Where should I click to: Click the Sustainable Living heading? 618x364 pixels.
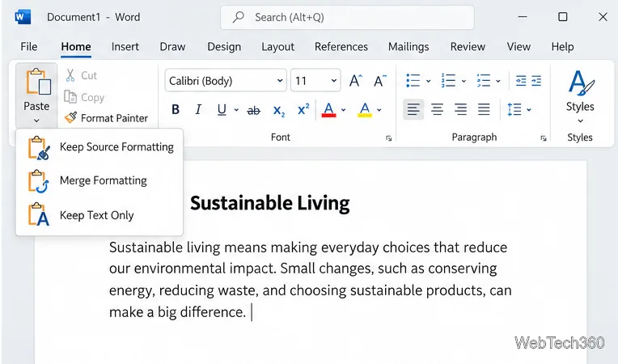click(x=270, y=204)
